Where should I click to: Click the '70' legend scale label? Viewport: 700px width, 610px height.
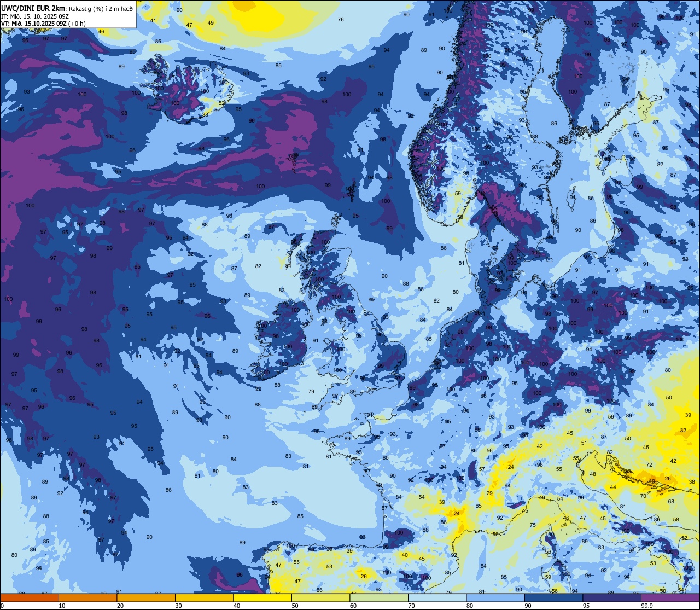[x=411, y=606]
